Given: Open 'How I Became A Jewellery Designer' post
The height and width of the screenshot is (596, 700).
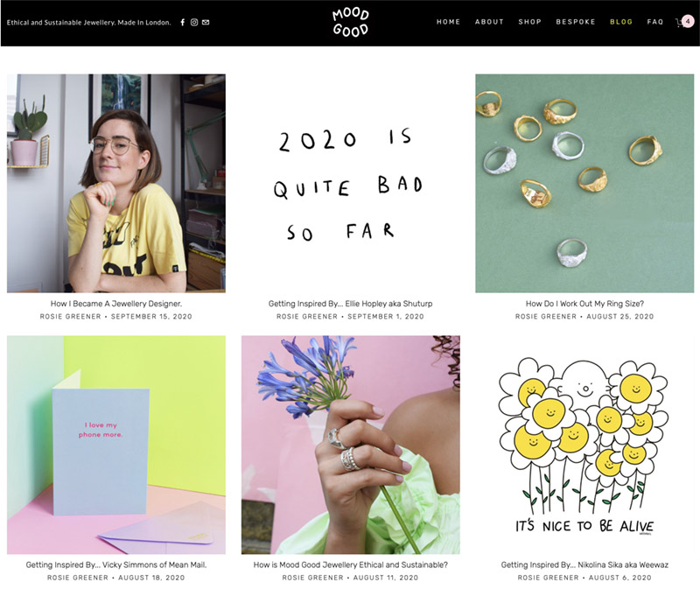Looking at the screenshot, I should coord(116,304).
